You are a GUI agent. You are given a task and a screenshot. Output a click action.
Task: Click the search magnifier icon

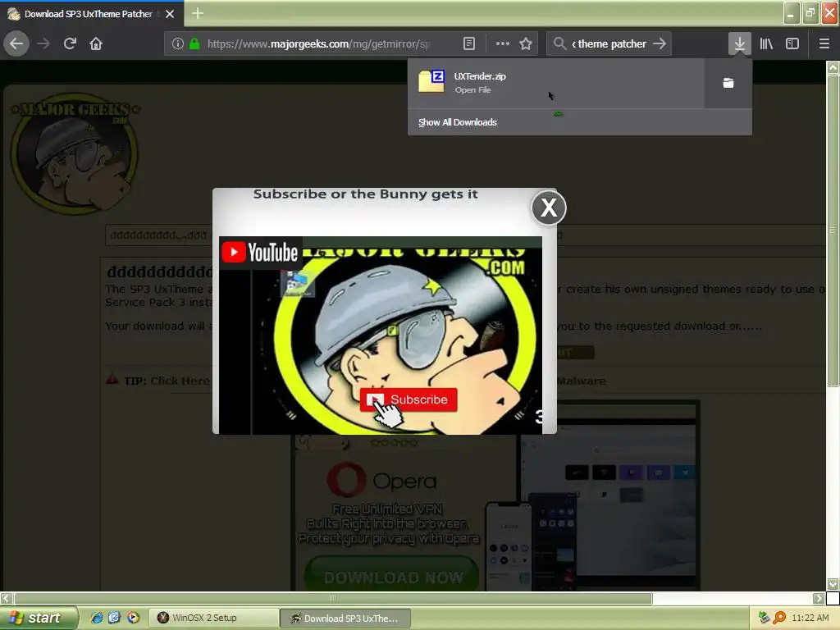[559, 43]
